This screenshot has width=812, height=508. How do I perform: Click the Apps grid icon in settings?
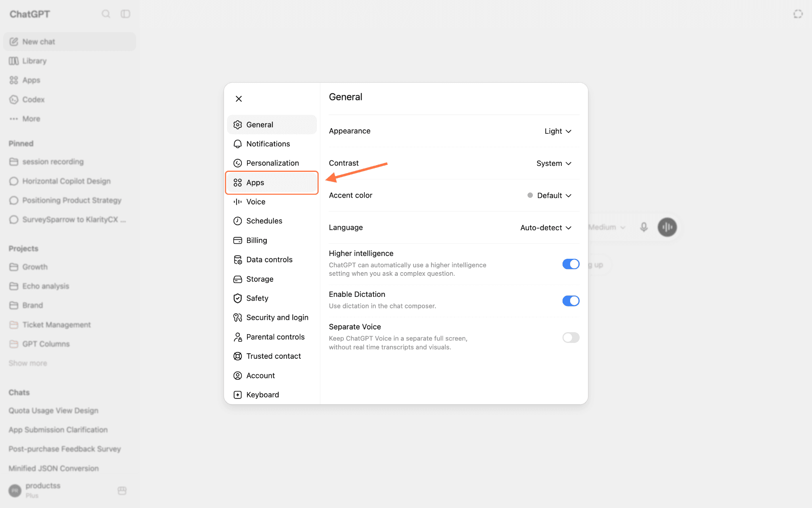pyautogui.click(x=237, y=183)
